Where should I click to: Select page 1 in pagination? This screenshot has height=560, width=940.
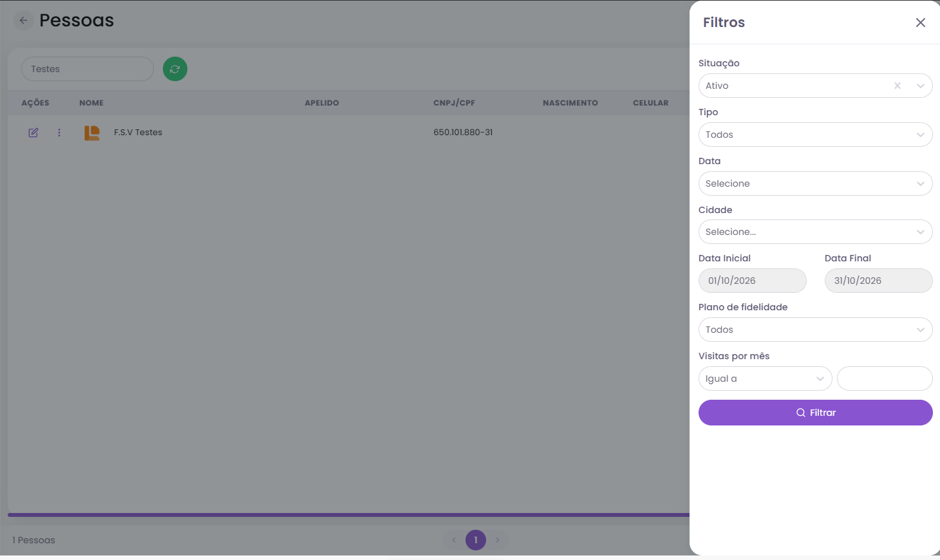pyautogui.click(x=476, y=540)
